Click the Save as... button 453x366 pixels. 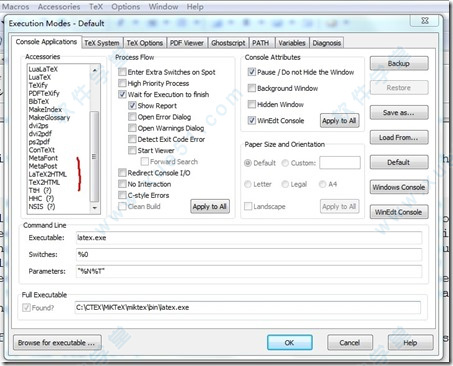[x=399, y=113]
